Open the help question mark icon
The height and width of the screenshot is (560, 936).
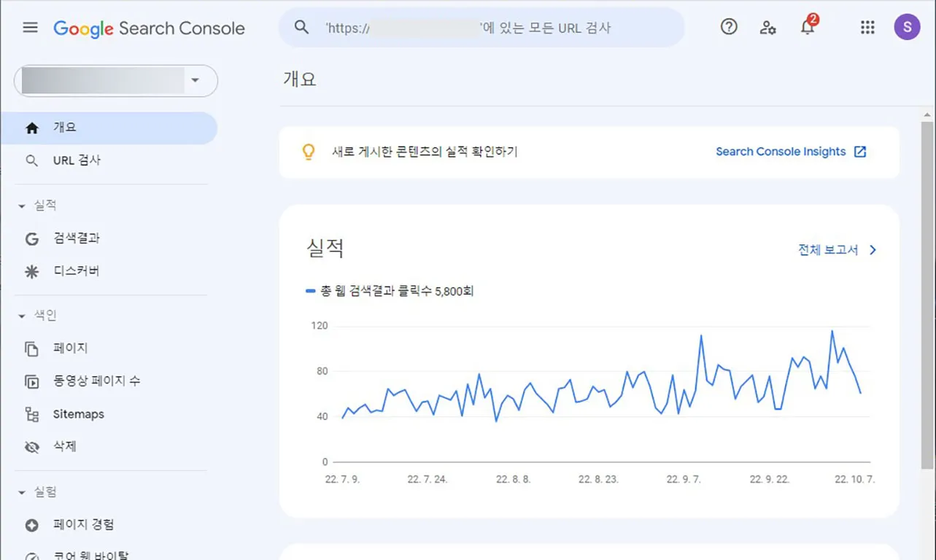click(x=729, y=28)
